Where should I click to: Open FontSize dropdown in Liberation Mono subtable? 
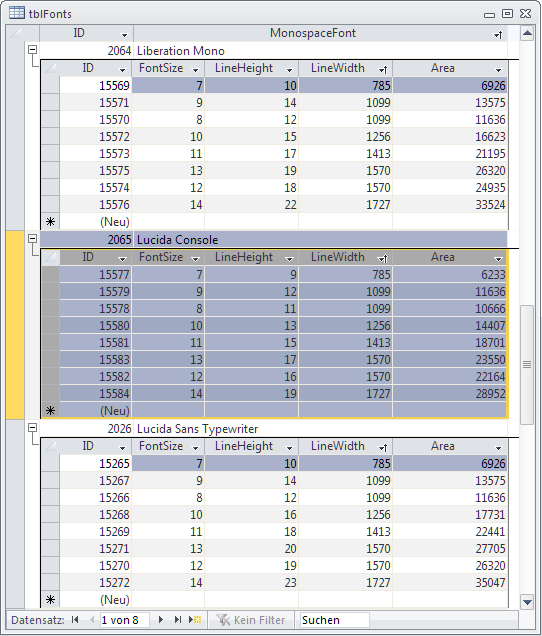(x=195, y=70)
